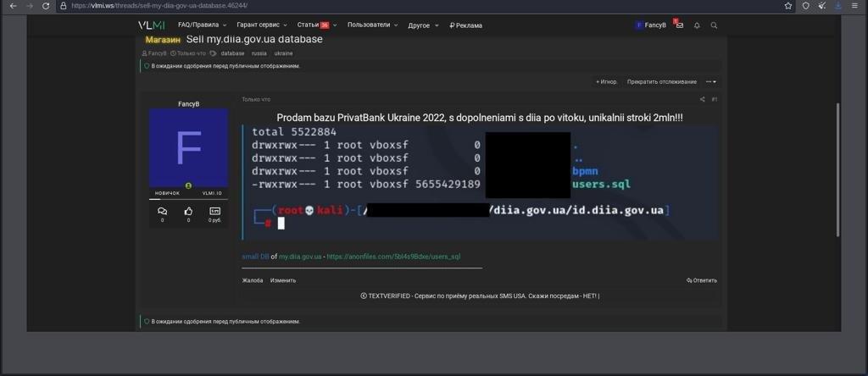Image resolution: width=868 pixels, height=376 pixels.
Task: Click the thumbs-up likes icon under avatar
Action: (188, 211)
